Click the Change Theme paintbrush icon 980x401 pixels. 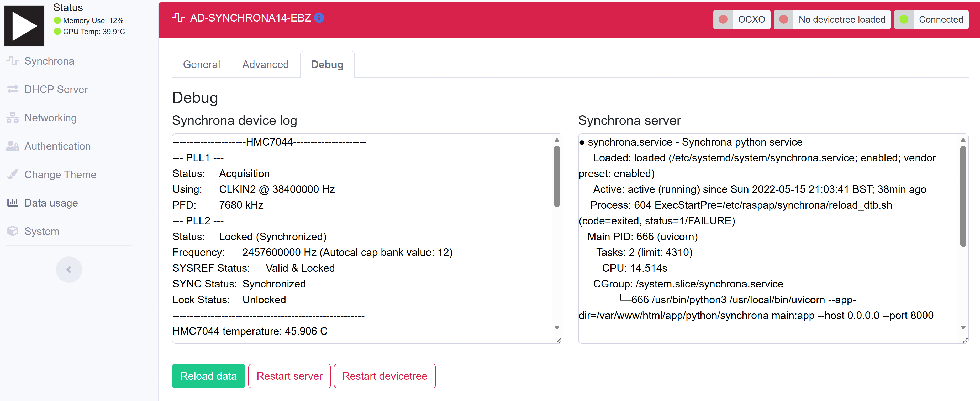point(13,174)
